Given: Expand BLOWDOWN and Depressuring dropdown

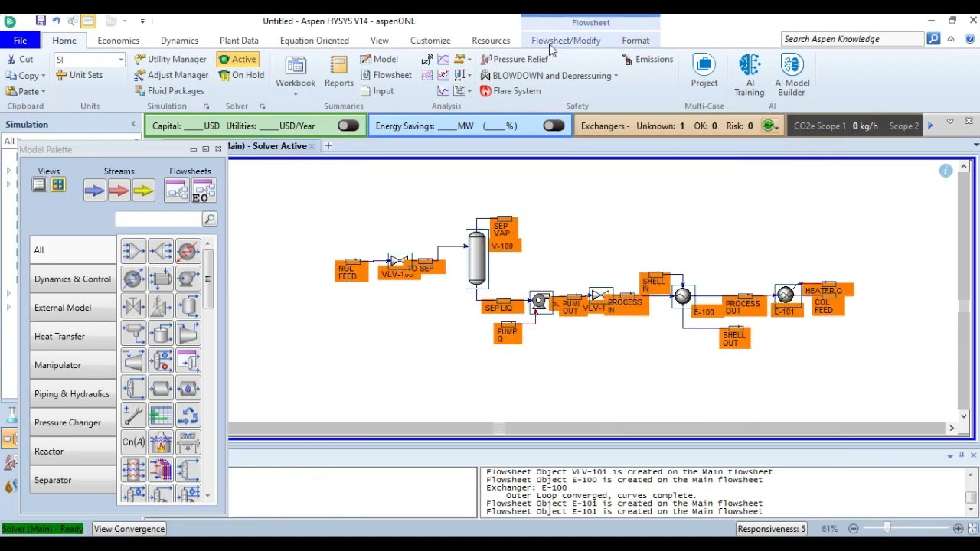Looking at the screenshot, I should point(616,76).
